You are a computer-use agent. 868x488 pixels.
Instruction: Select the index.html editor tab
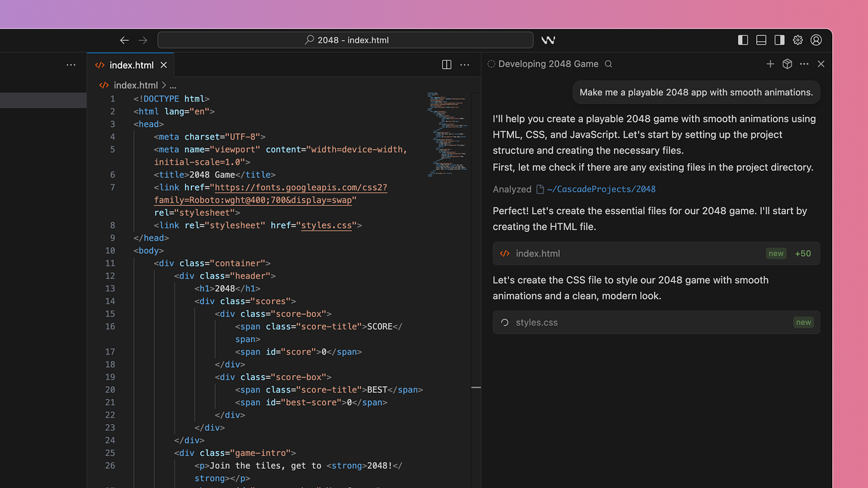(x=131, y=64)
